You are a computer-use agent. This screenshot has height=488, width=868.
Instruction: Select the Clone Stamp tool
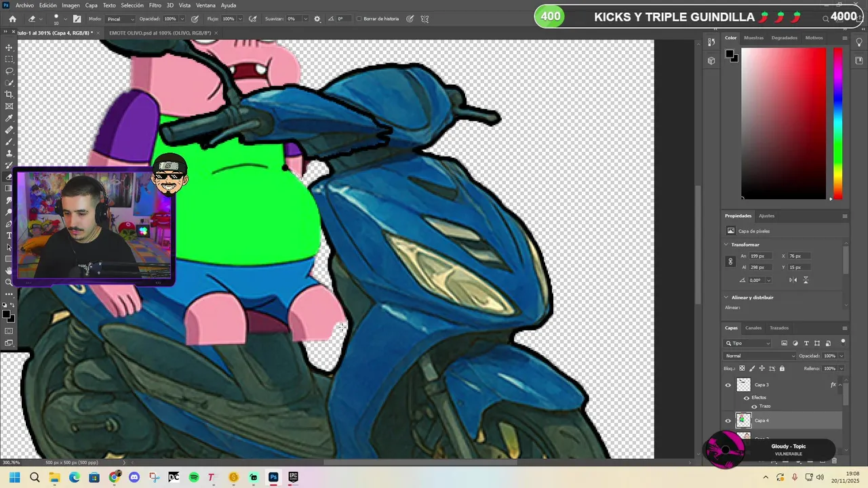9,153
